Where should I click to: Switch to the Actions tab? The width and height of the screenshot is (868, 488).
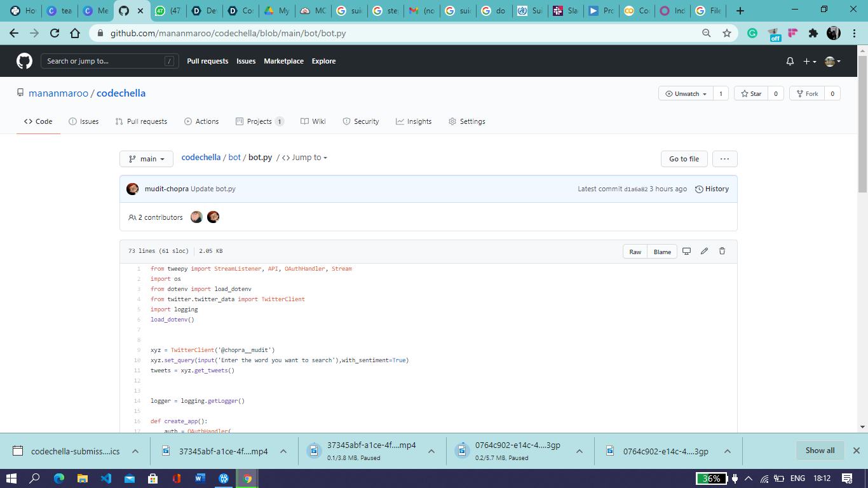point(201,121)
